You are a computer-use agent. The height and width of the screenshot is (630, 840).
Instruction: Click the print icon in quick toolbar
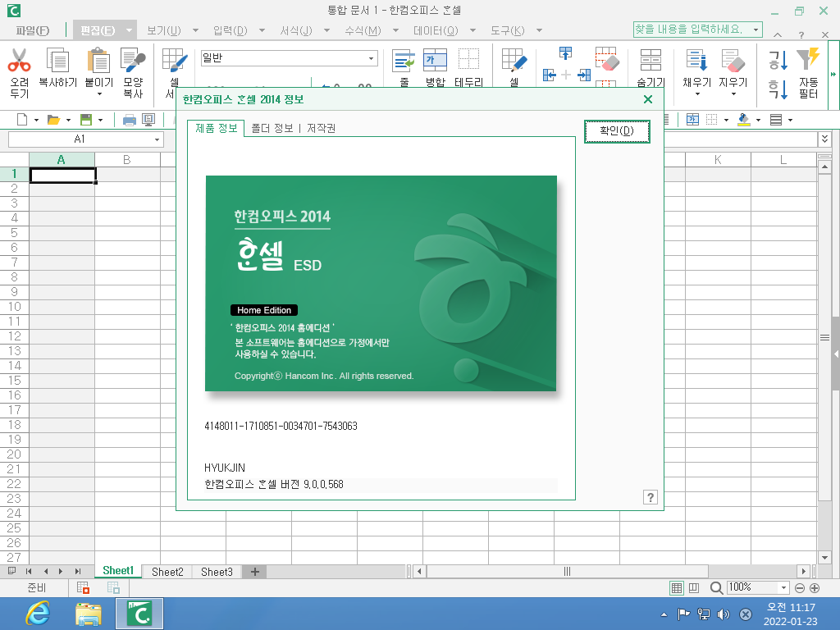click(129, 120)
